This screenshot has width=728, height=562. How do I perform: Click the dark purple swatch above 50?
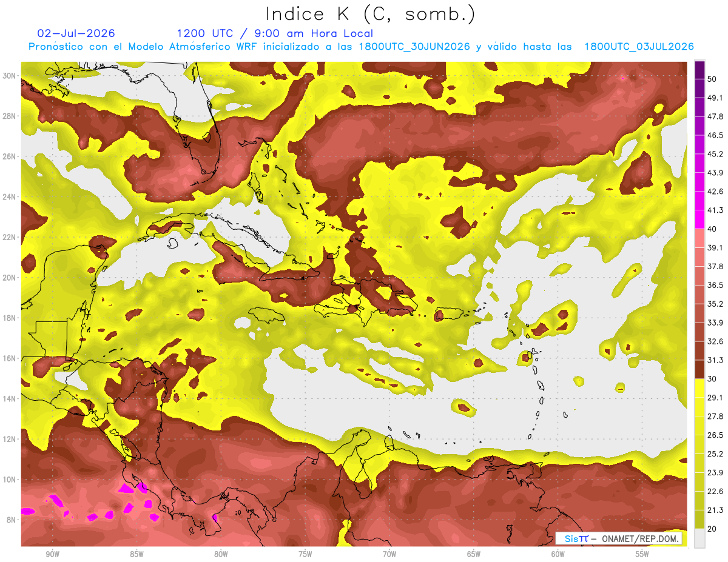click(x=699, y=70)
